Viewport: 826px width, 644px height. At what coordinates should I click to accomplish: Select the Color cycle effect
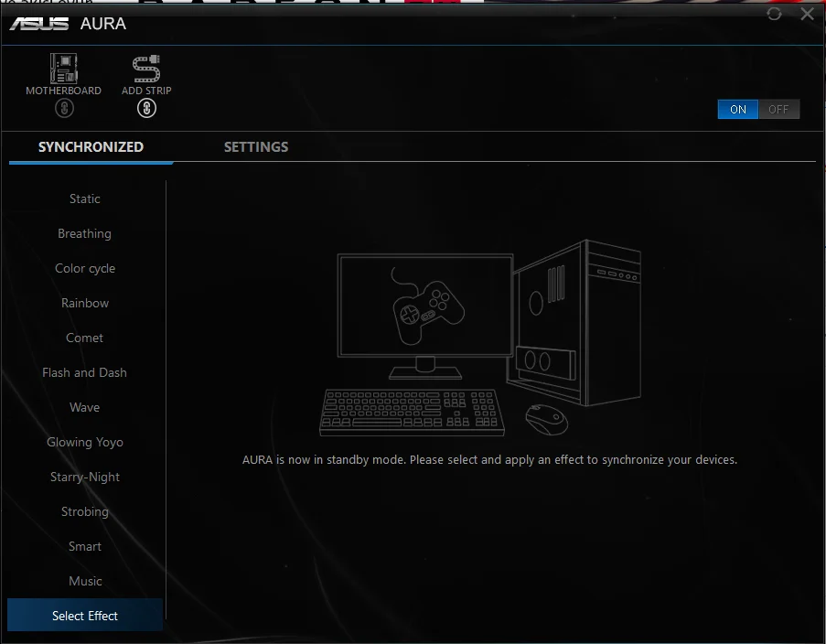(85, 268)
